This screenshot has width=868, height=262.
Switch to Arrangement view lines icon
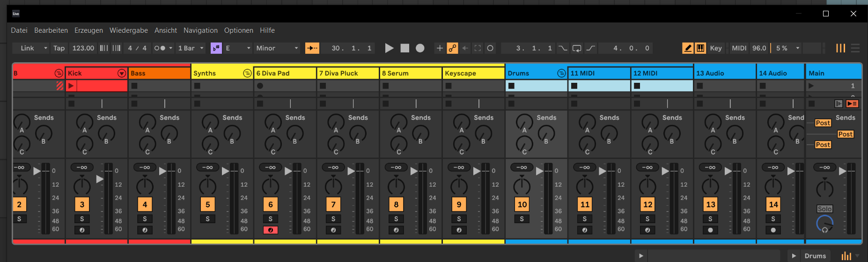(855, 48)
